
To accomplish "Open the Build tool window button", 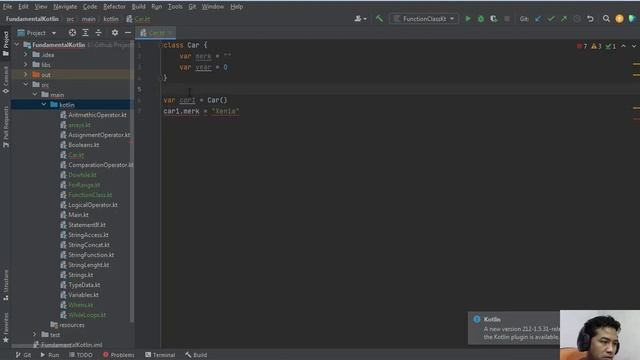I will (196, 355).
